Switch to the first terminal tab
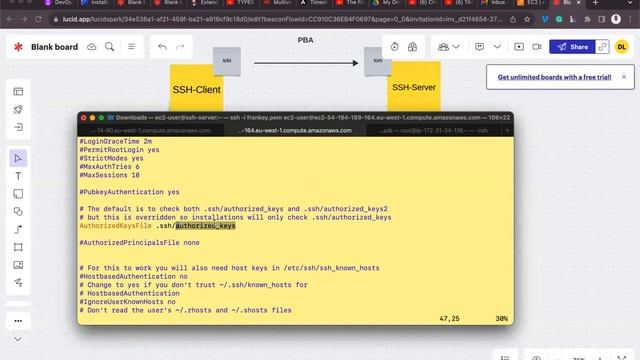 coord(151,131)
